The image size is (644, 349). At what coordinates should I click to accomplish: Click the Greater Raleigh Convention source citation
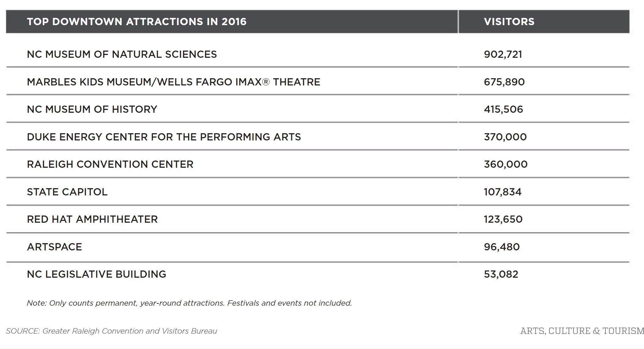click(111, 331)
